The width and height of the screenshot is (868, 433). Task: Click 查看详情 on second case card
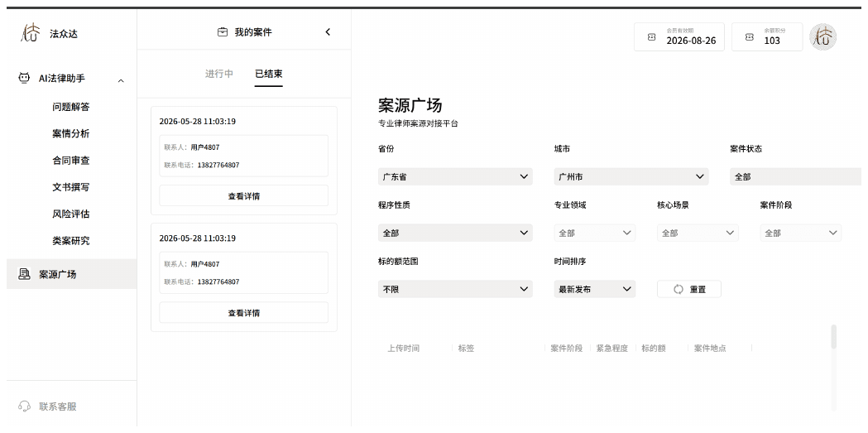click(243, 313)
